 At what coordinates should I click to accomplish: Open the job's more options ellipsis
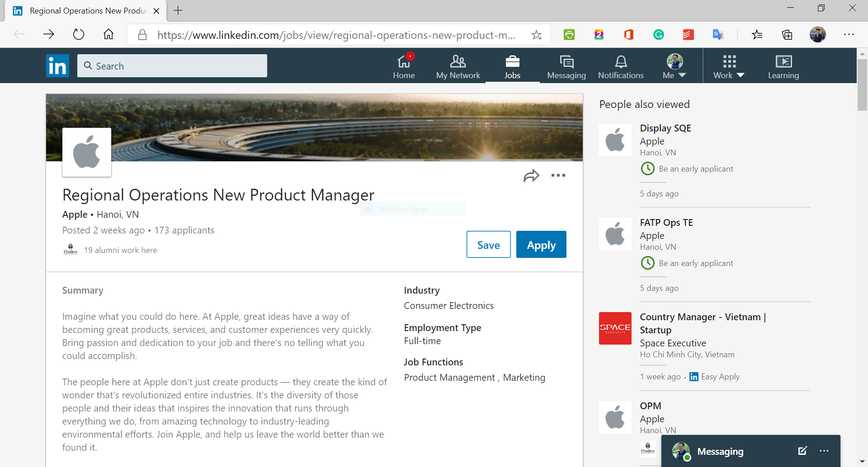pos(558,175)
